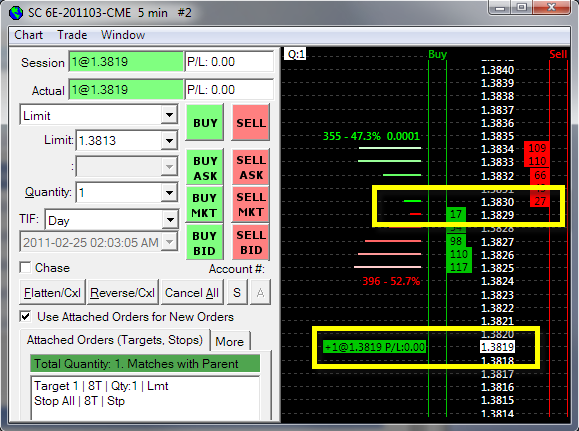Click the BUY BID button
The image size is (579, 431).
(x=204, y=243)
